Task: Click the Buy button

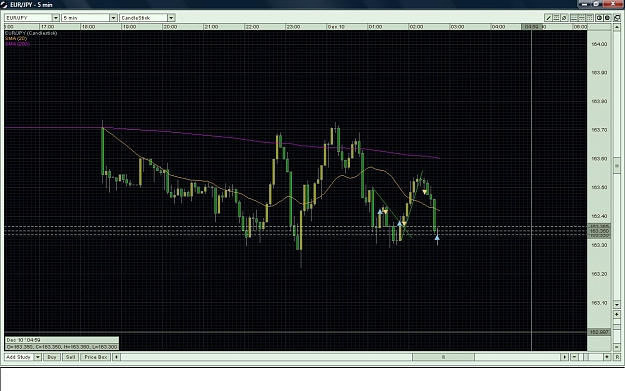Action: coord(52,357)
